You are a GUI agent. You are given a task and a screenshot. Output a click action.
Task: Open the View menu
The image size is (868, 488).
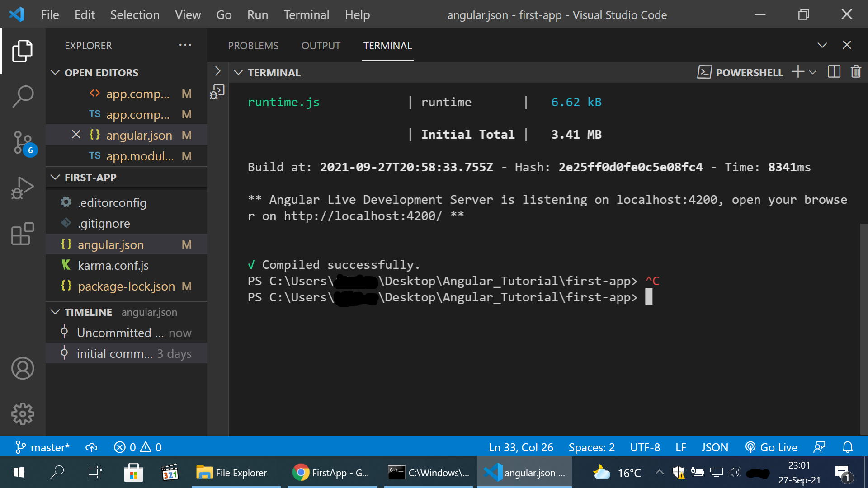[188, 14]
